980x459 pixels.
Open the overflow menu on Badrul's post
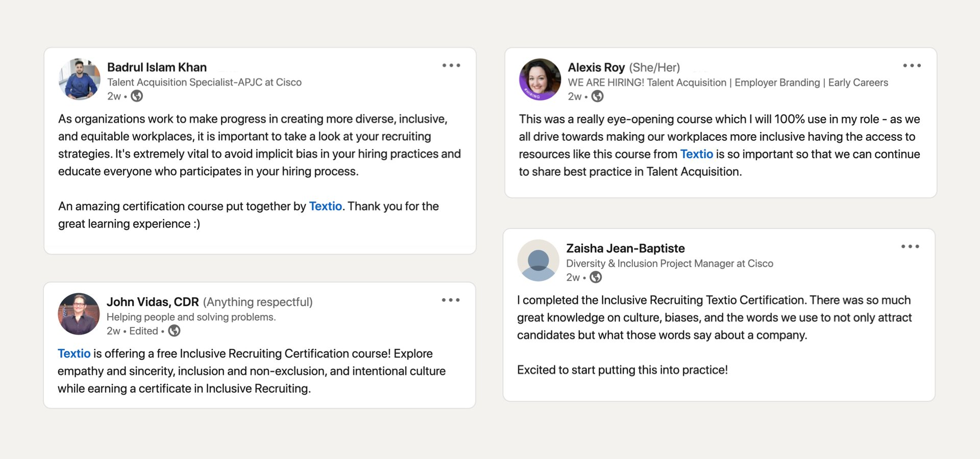coord(451,65)
